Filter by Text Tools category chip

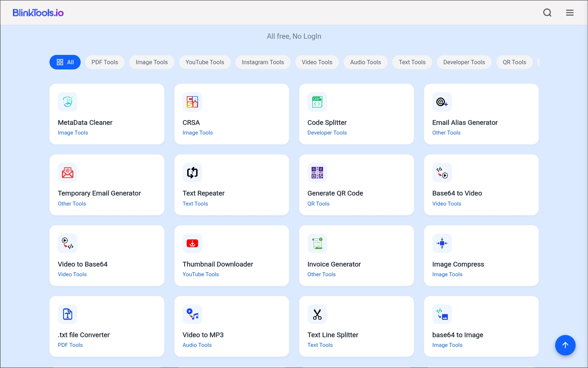tap(412, 62)
